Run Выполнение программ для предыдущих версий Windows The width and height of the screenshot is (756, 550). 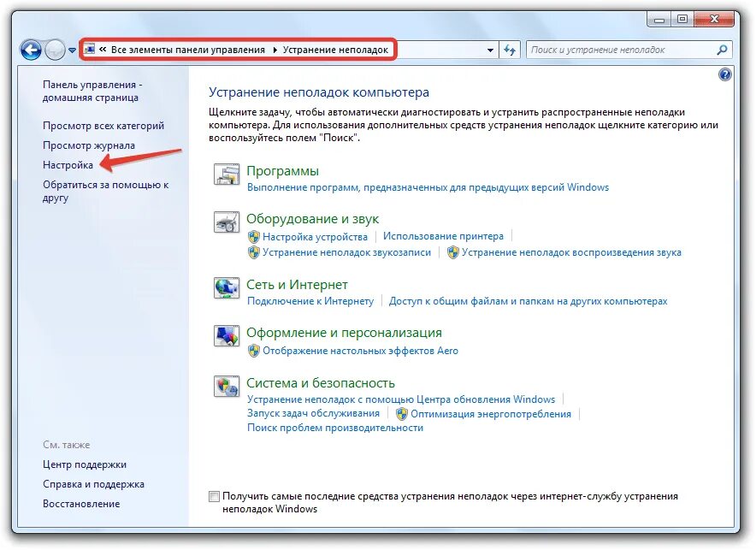pyautogui.click(x=428, y=187)
